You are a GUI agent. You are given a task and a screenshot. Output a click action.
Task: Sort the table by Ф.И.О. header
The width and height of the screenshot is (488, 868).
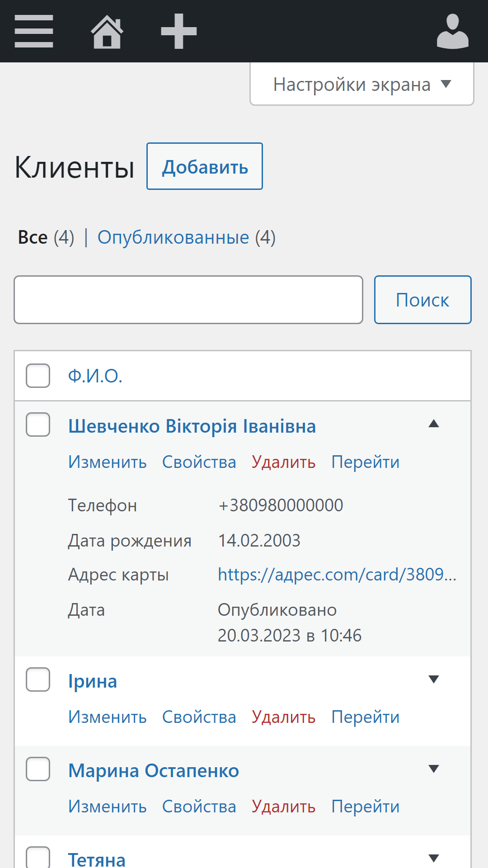coord(95,376)
